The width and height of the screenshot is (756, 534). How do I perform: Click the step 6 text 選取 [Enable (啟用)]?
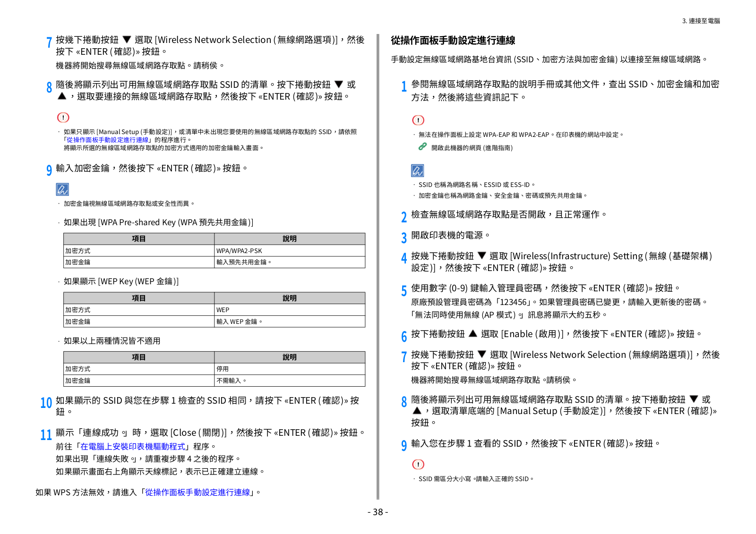tap(522, 334)
